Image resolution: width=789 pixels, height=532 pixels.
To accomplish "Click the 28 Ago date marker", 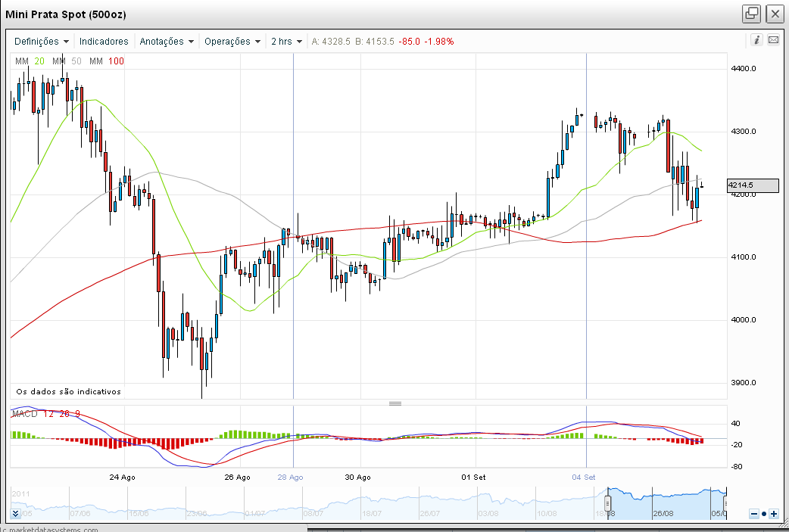I will pos(290,478).
